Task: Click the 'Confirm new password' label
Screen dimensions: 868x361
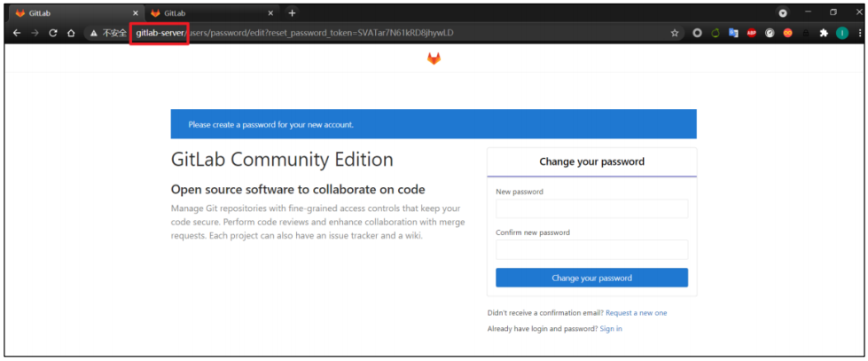Action: [x=533, y=232]
